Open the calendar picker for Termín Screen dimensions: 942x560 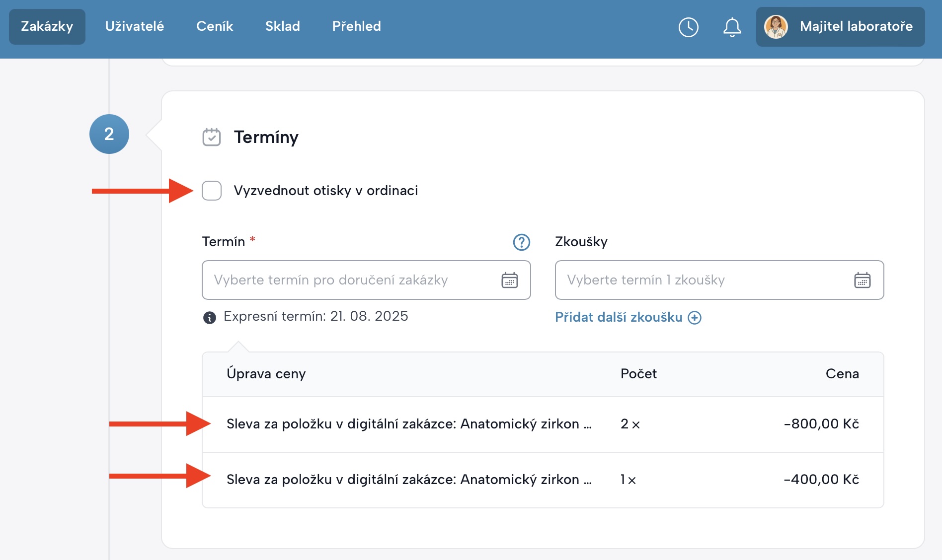(510, 280)
